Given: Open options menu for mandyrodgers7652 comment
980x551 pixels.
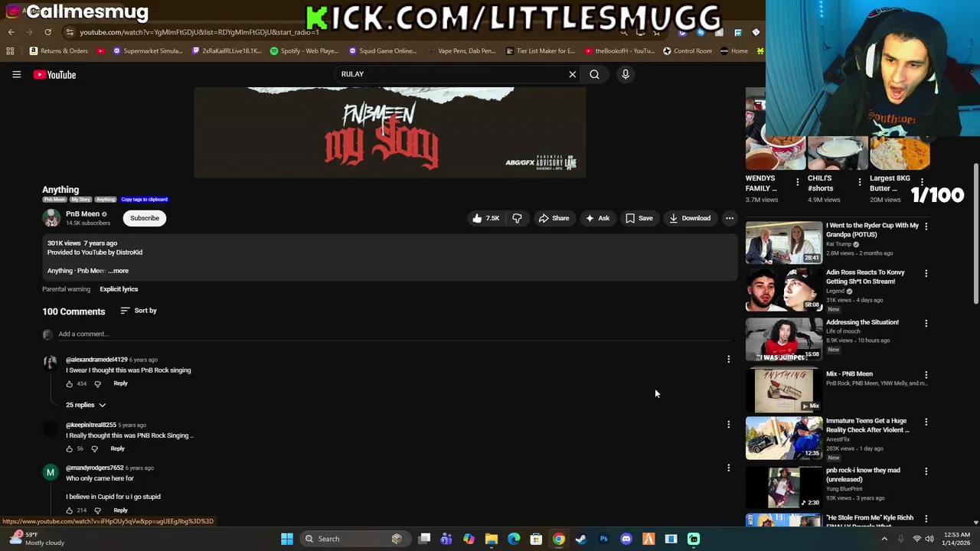Looking at the screenshot, I should [728, 468].
